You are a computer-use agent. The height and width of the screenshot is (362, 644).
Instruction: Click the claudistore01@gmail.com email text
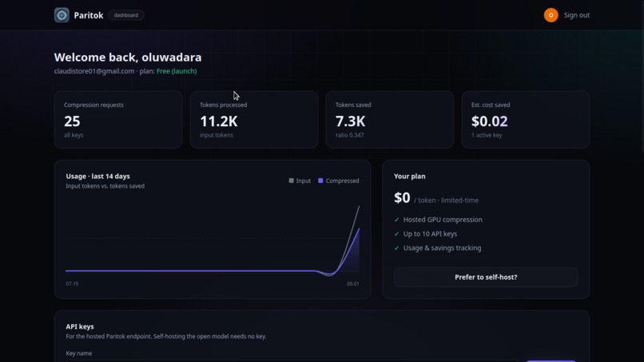(x=94, y=71)
